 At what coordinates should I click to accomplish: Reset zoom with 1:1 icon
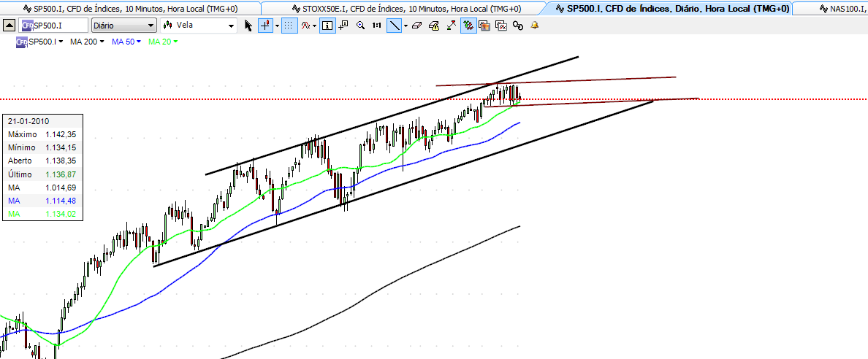pos(376,26)
